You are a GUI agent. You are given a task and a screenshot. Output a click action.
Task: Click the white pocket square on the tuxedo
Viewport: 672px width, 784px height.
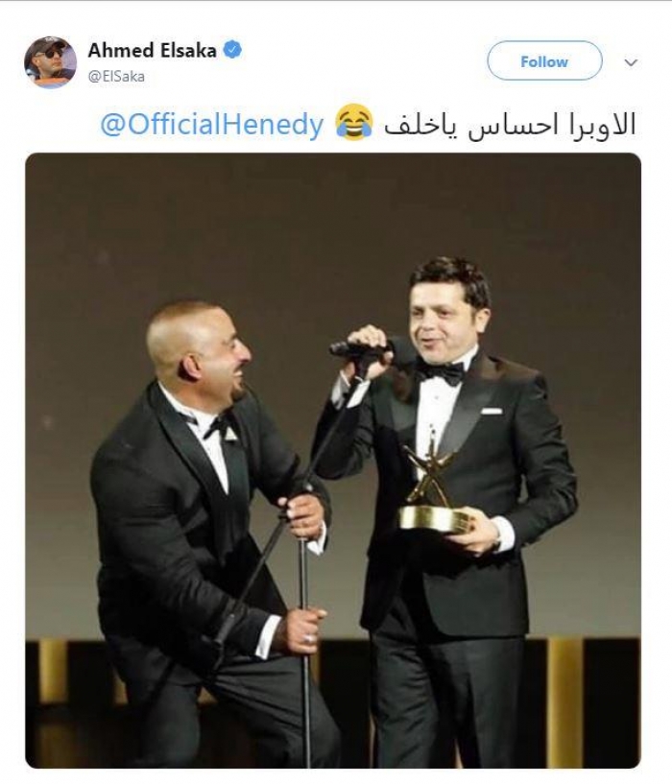(x=492, y=411)
